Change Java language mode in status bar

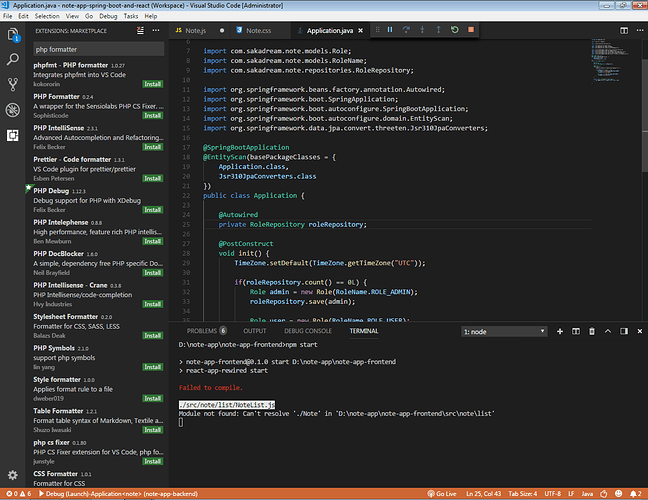pyautogui.click(x=587, y=494)
